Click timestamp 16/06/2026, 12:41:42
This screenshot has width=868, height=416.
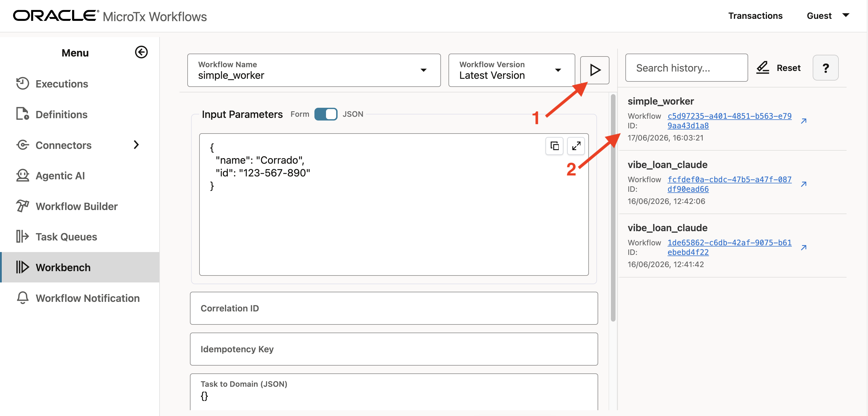point(666,264)
